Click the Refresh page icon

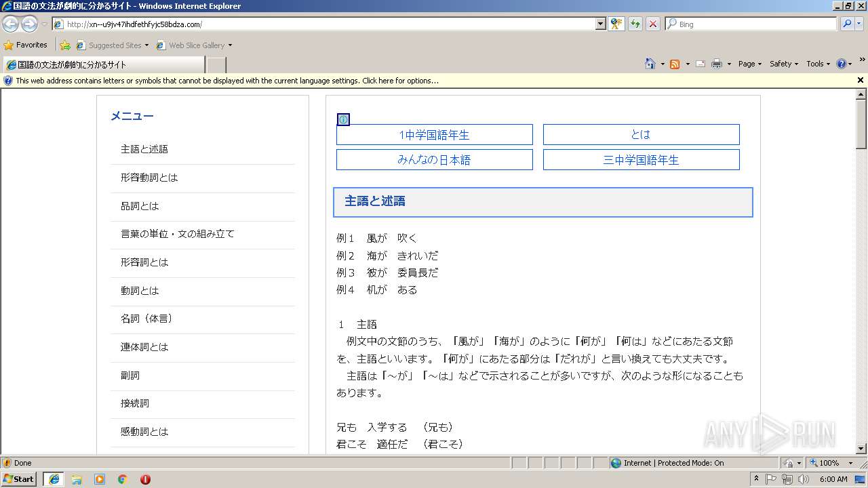click(635, 24)
